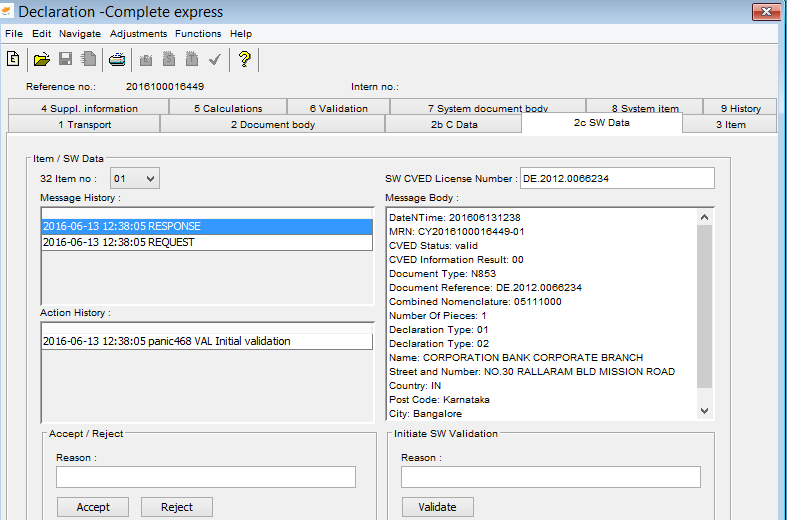Select the 12:38:05 RESPONSE message row
Screen dimensions: 787x520
pos(207,226)
